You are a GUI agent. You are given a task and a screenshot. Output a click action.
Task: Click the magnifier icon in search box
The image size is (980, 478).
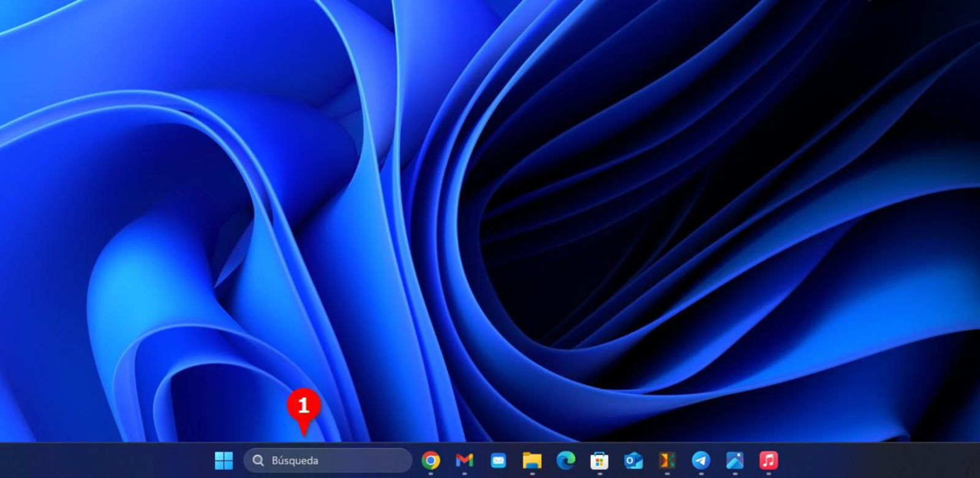258,460
